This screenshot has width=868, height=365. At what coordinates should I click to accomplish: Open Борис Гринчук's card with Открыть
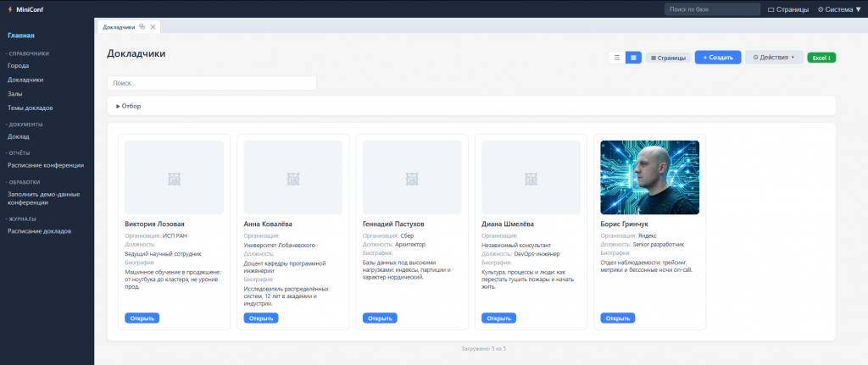coord(617,318)
